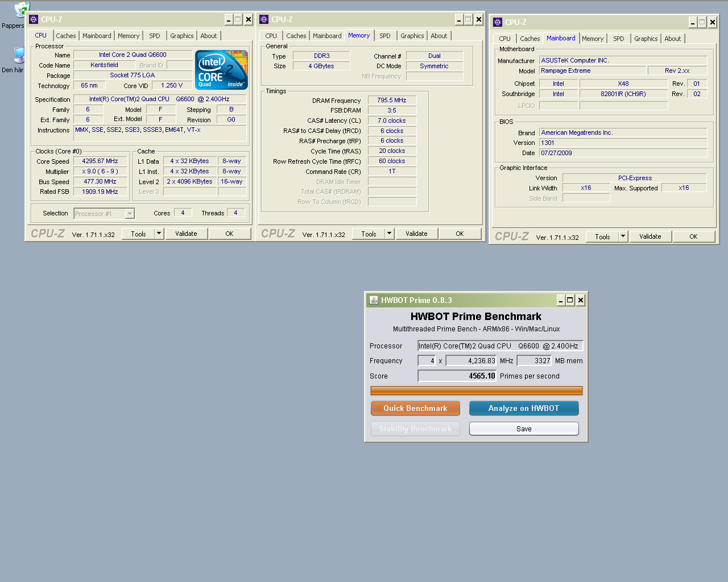Image resolution: width=728 pixels, height=582 pixels.
Task: Open the Tools dropdown arrow in the Mainboard window
Action: pyautogui.click(x=623, y=236)
